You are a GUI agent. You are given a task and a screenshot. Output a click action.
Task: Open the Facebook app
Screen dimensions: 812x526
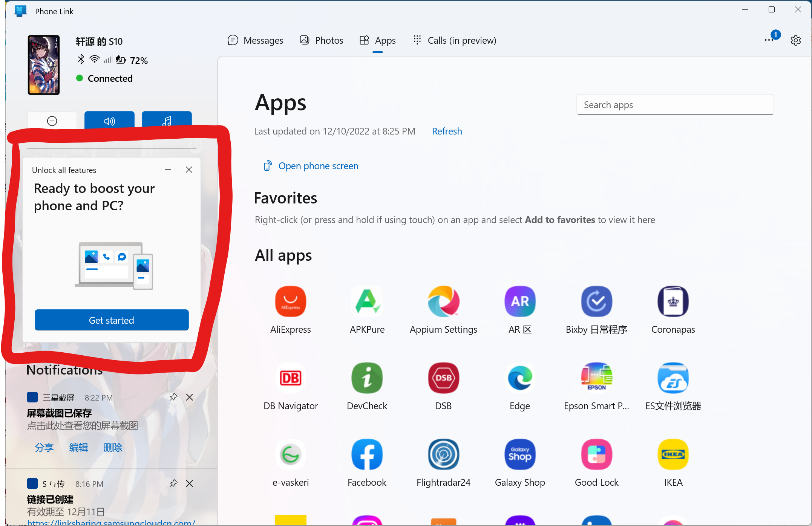pyautogui.click(x=367, y=454)
